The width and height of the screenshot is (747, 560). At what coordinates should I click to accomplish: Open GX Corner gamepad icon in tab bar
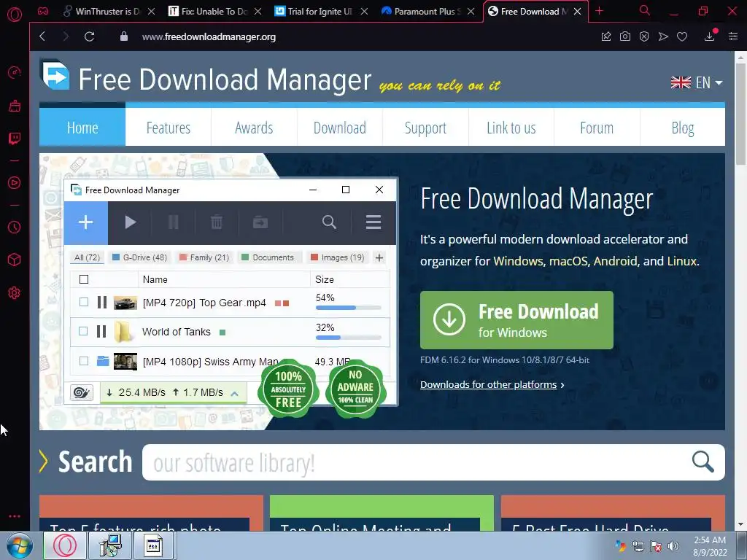coord(43,11)
